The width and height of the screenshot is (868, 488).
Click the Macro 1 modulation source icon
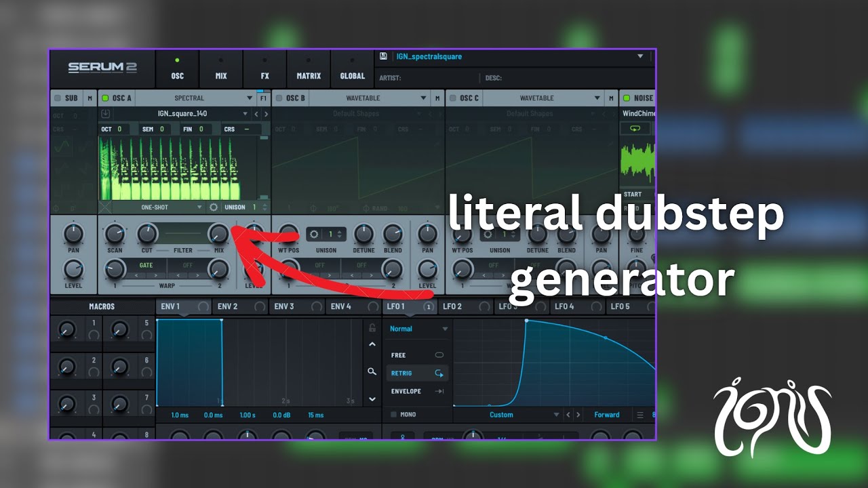pos(94,335)
